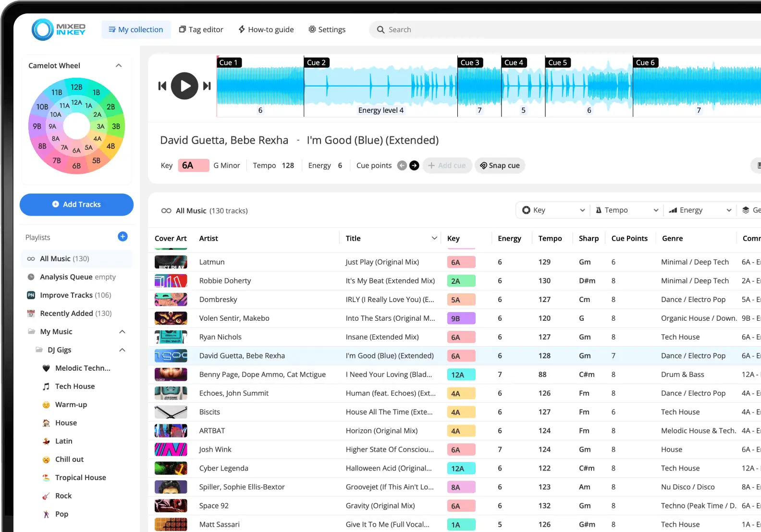The width and height of the screenshot is (761, 532).
Task: Go to previous cue point arrow
Action: 402,166
